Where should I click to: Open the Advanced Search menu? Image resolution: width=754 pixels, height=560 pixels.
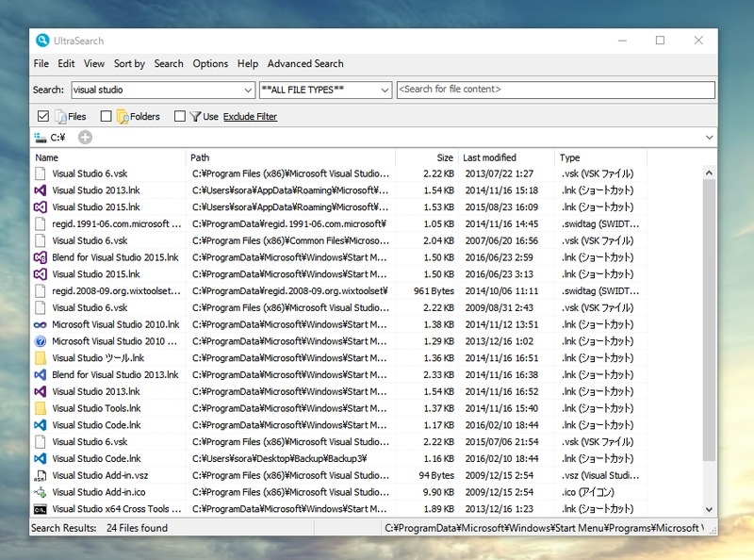tap(305, 64)
